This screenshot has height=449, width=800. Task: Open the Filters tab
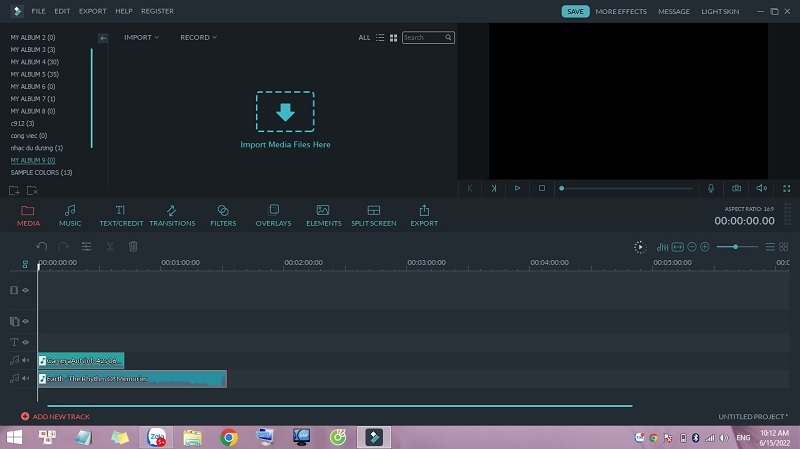point(223,215)
